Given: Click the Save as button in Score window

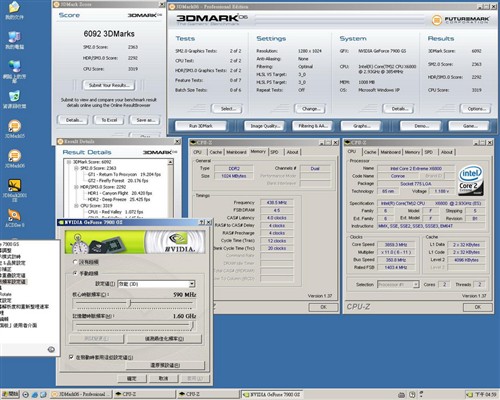Looking at the screenshot, I should coord(145,120).
